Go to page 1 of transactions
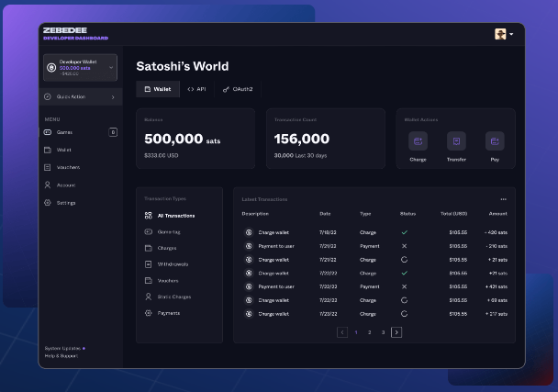558x392 pixels. click(x=356, y=332)
